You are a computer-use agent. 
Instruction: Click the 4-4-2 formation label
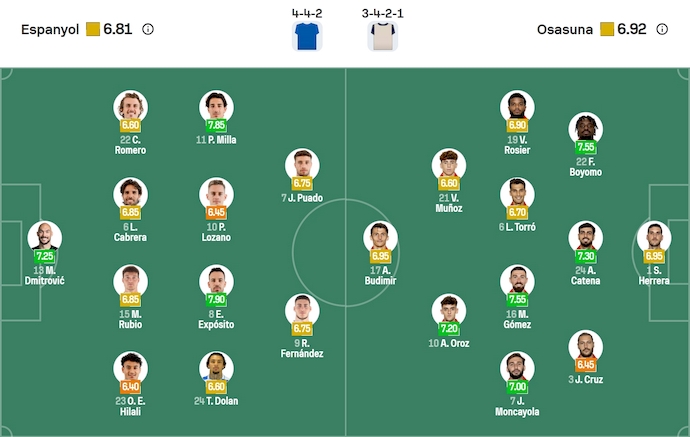[x=306, y=13]
